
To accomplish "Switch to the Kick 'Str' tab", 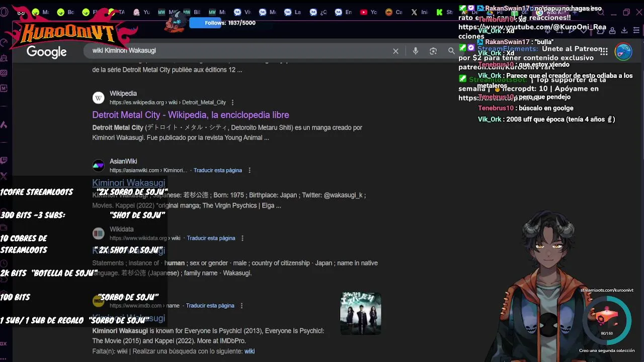I will coord(444,12).
